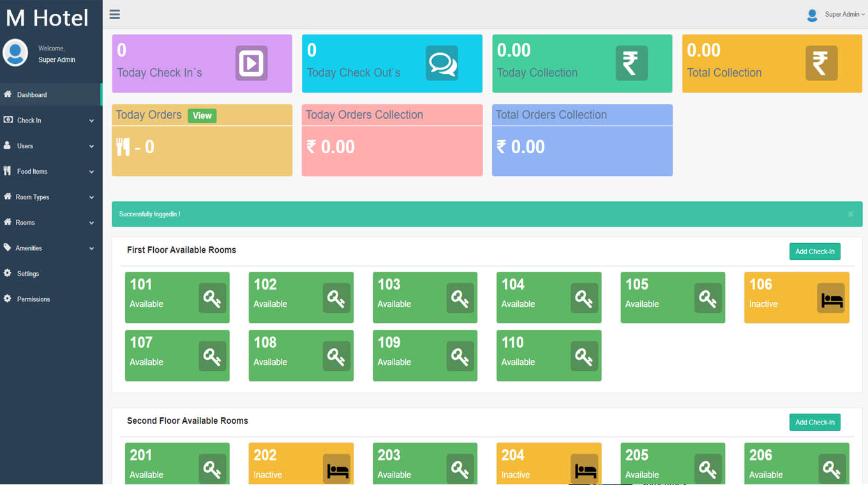The width and height of the screenshot is (868, 485).
Task: Click the key icon for room 108
Action: tap(336, 356)
